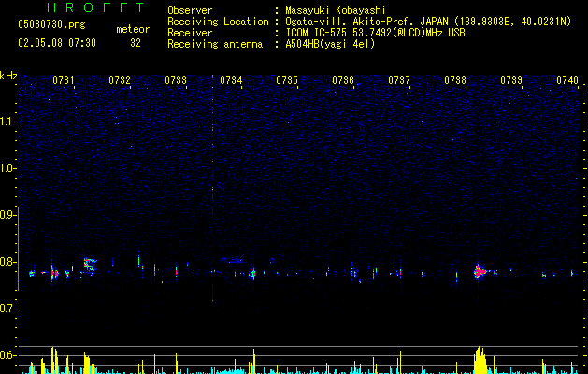Click the 0735 time marker

coord(287,80)
